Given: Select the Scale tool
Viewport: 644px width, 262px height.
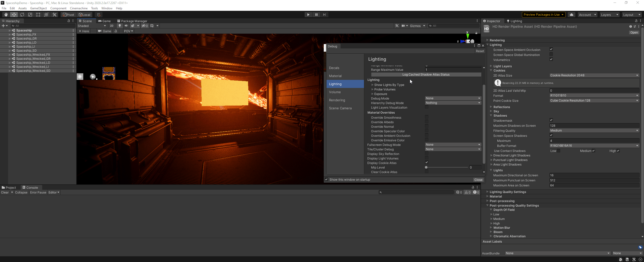Looking at the screenshot, I should click(x=30, y=15).
